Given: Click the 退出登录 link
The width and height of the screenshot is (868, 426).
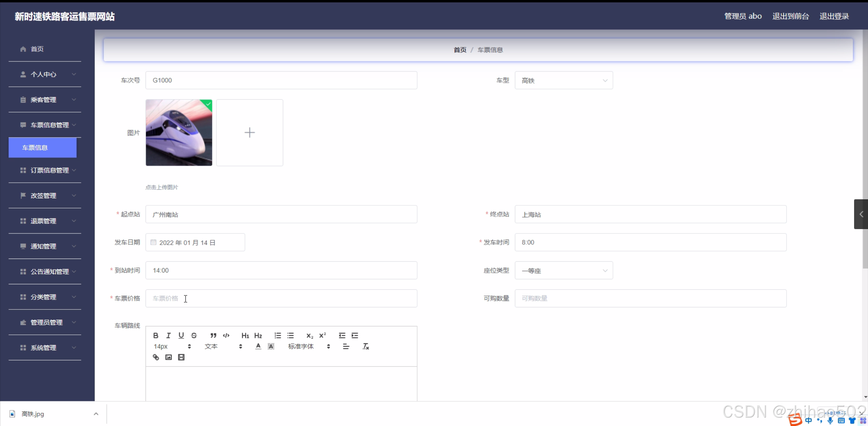Looking at the screenshot, I should click(834, 16).
